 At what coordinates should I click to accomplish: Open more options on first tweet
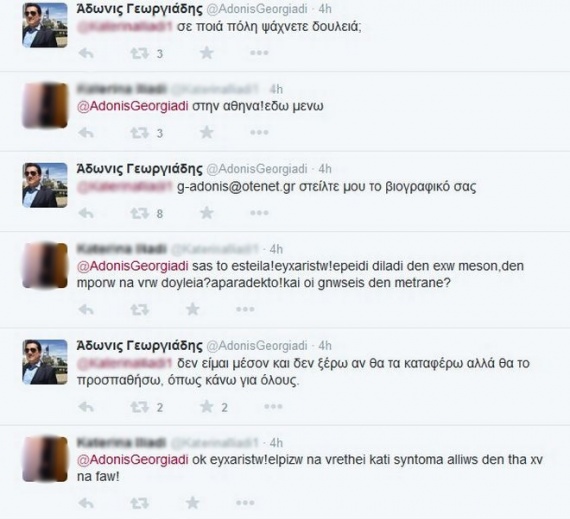coord(259,53)
